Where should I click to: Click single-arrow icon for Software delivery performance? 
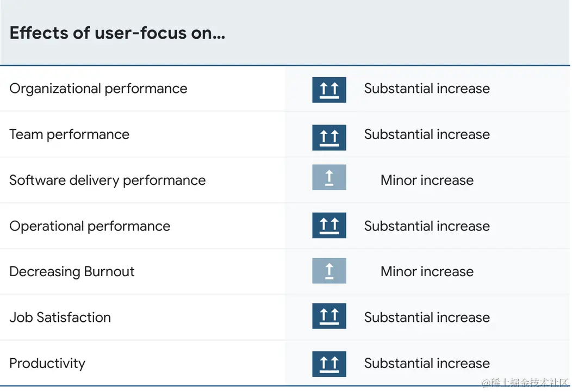click(x=329, y=177)
